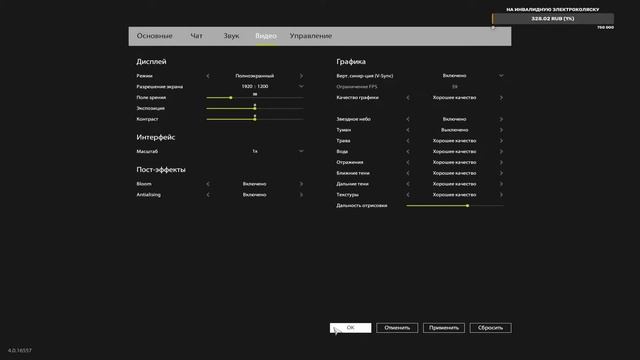Image resolution: width=640 pixels, height=360 pixels.
Task: Lower Качество графики with left arrow
Action: tap(408, 98)
